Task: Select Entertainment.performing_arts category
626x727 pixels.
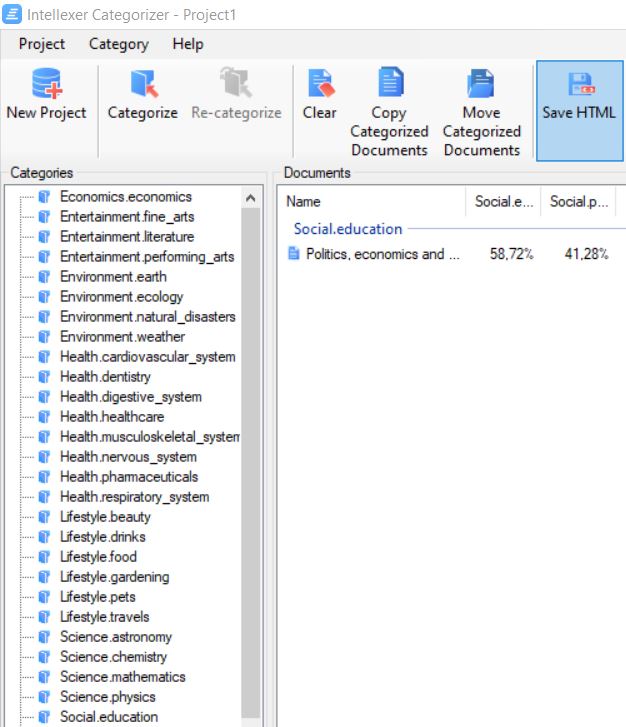Action: (147, 257)
